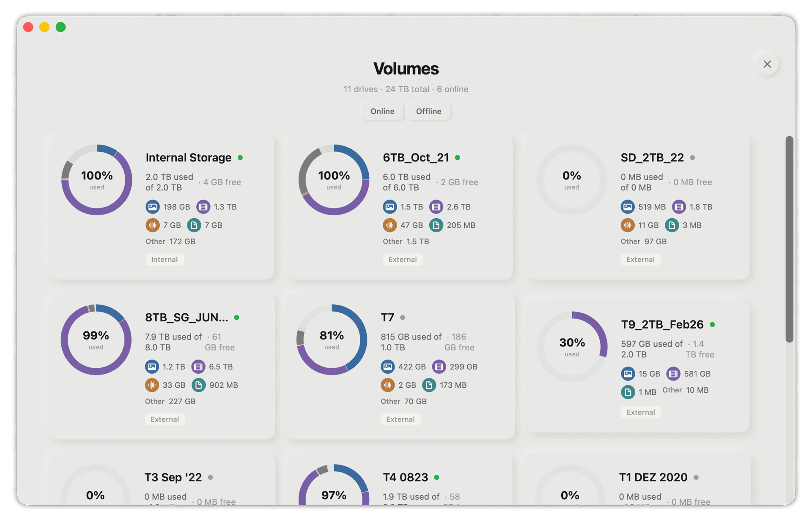This screenshot has height=520, width=812.
Task: Click the documents icon on 8TB_SG_JUN card
Action: click(x=198, y=385)
